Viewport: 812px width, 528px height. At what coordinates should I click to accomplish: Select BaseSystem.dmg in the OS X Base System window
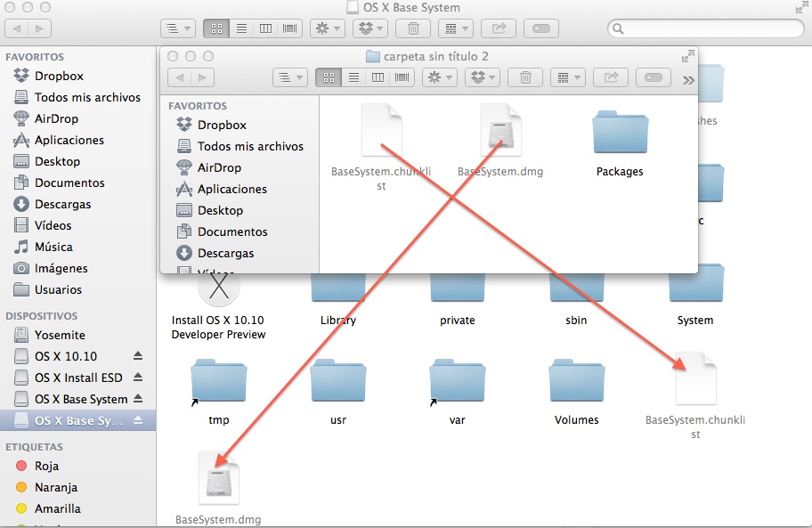(218, 489)
